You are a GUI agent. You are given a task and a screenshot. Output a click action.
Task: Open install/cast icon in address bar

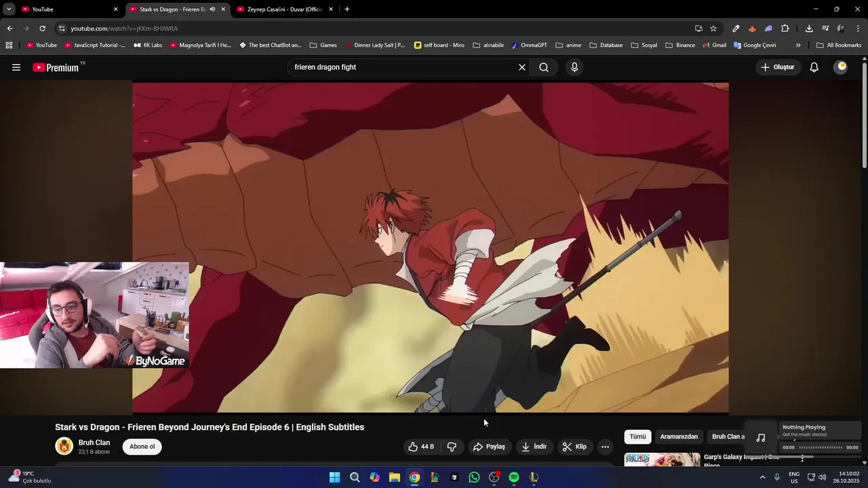click(x=698, y=28)
